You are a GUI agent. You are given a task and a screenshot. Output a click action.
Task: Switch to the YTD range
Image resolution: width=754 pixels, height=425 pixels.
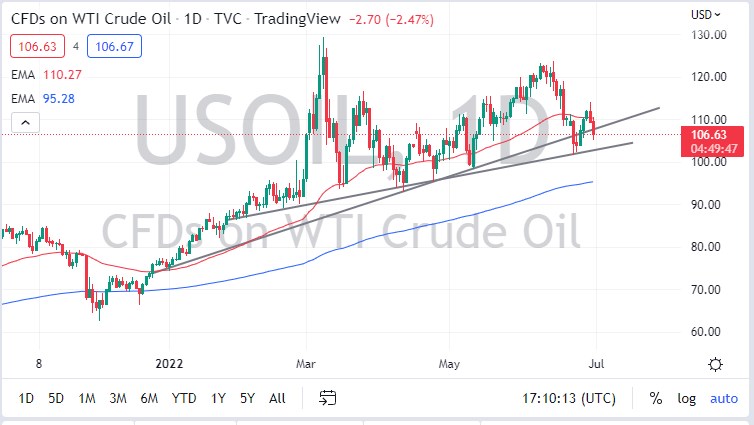pos(184,398)
